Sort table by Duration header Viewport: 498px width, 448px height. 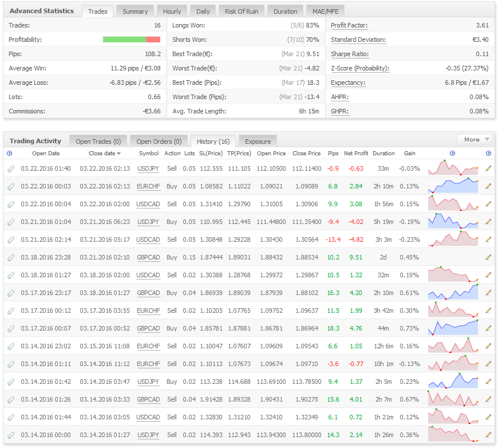coord(384,154)
